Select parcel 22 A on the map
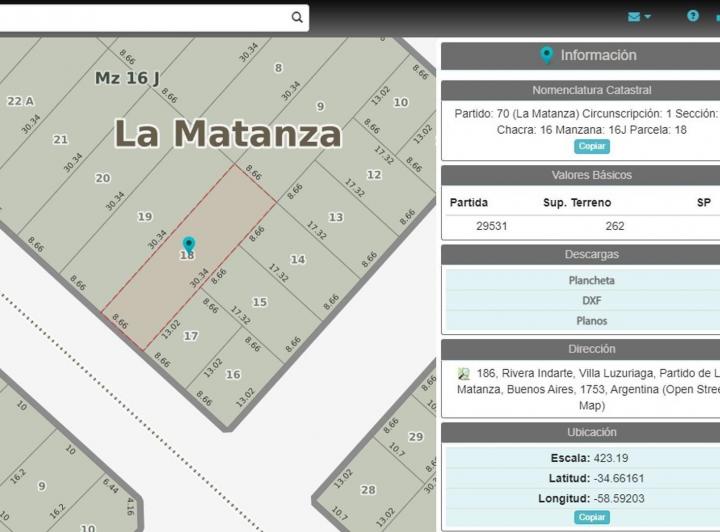Screen dimensions: 720x532 coord(21,101)
